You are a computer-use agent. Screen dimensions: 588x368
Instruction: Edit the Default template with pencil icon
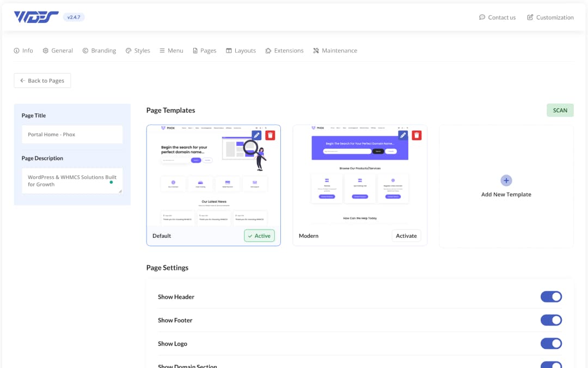pyautogui.click(x=256, y=135)
